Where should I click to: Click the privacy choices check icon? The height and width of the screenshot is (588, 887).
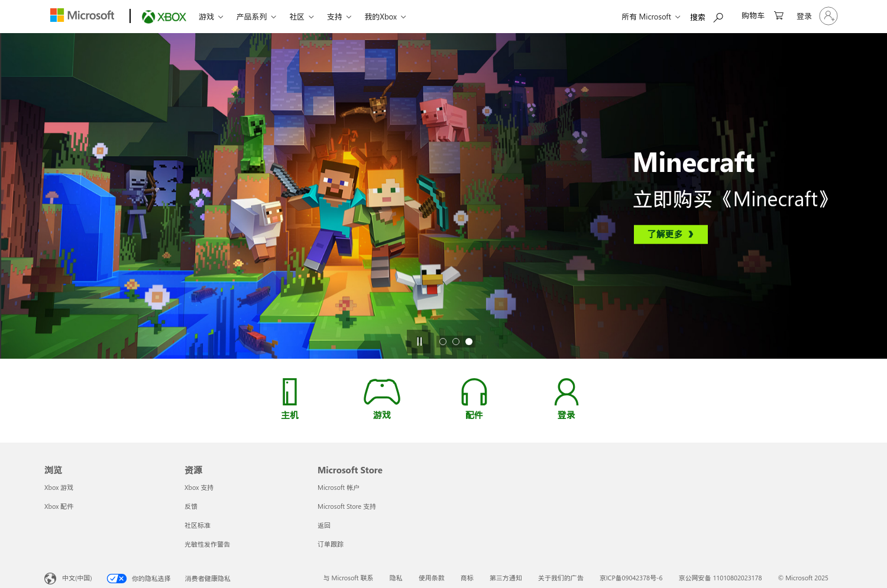tap(116, 579)
